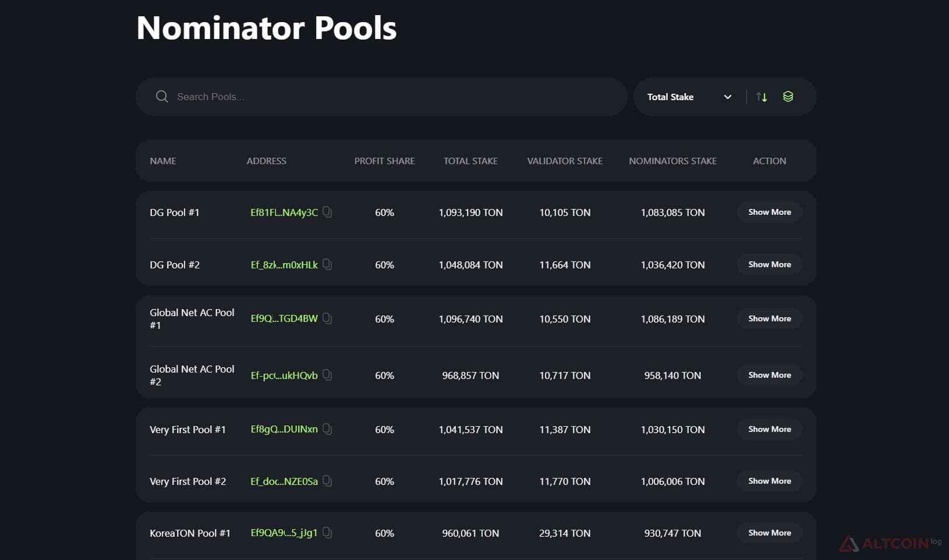The height and width of the screenshot is (560, 949).
Task: Show more for Very First Pool #1
Action: pos(770,429)
